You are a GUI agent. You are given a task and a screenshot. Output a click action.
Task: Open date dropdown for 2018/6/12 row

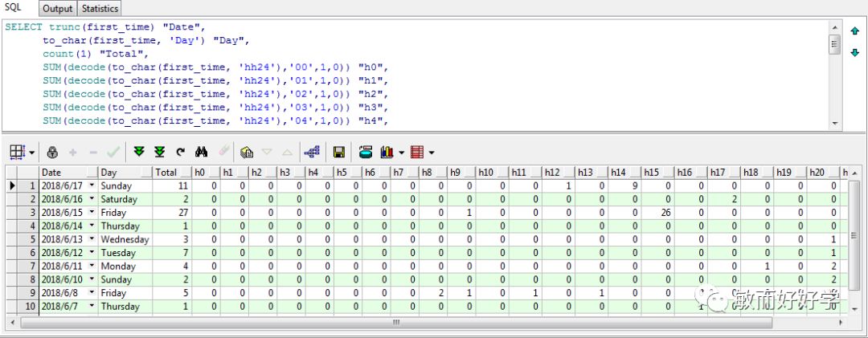pos(92,253)
